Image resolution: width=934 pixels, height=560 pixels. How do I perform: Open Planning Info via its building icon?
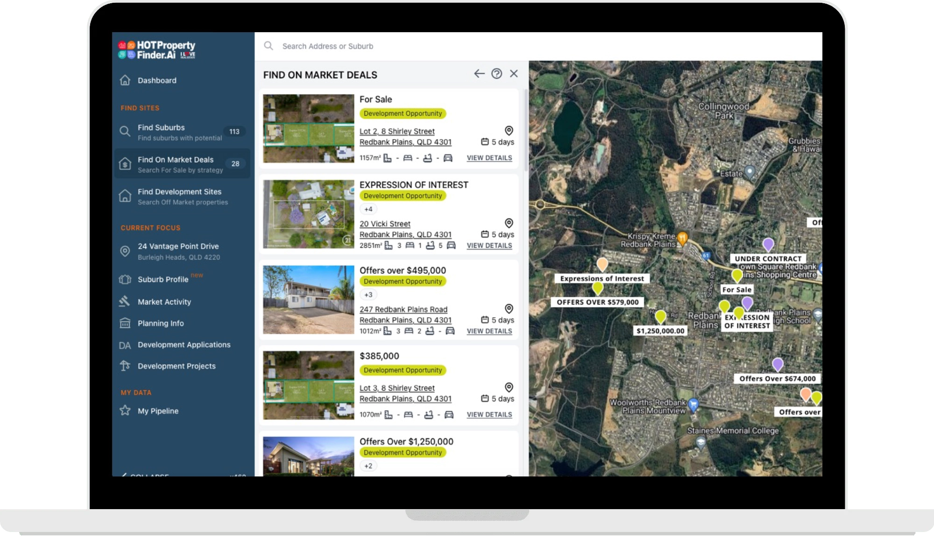point(124,323)
